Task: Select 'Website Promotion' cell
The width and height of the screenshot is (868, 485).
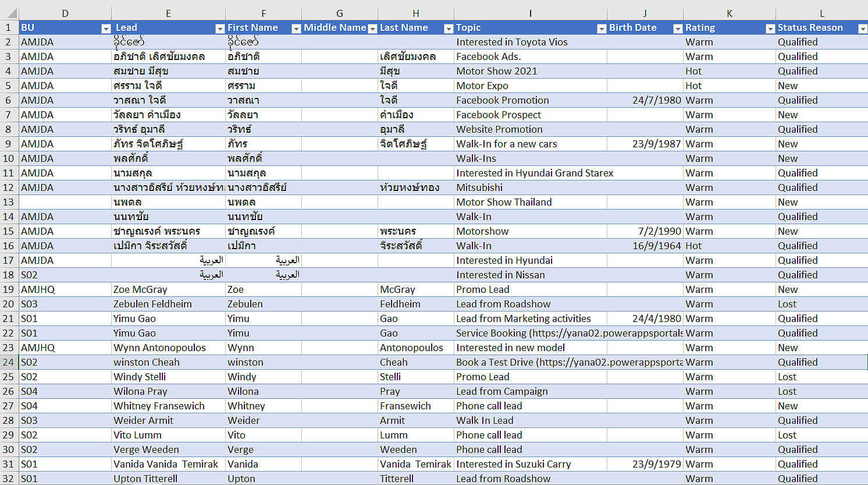Action: pyautogui.click(x=530, y=129)
